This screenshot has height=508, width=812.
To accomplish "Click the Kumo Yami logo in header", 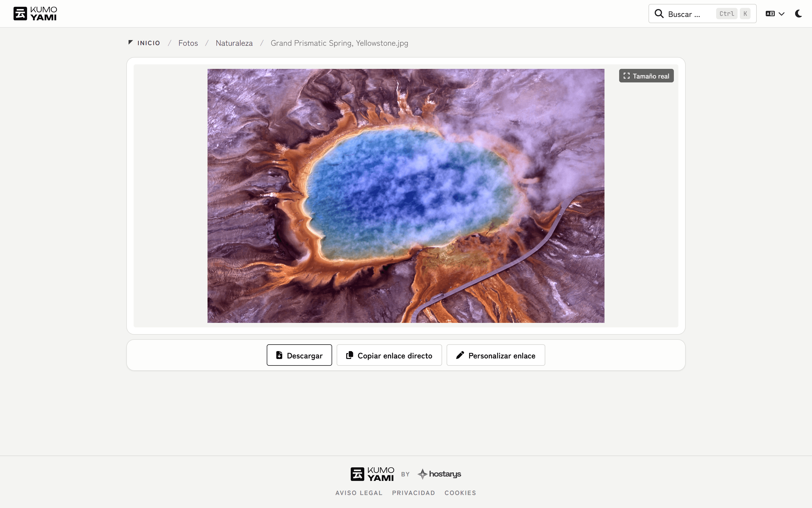I will [x=35, y=14].
